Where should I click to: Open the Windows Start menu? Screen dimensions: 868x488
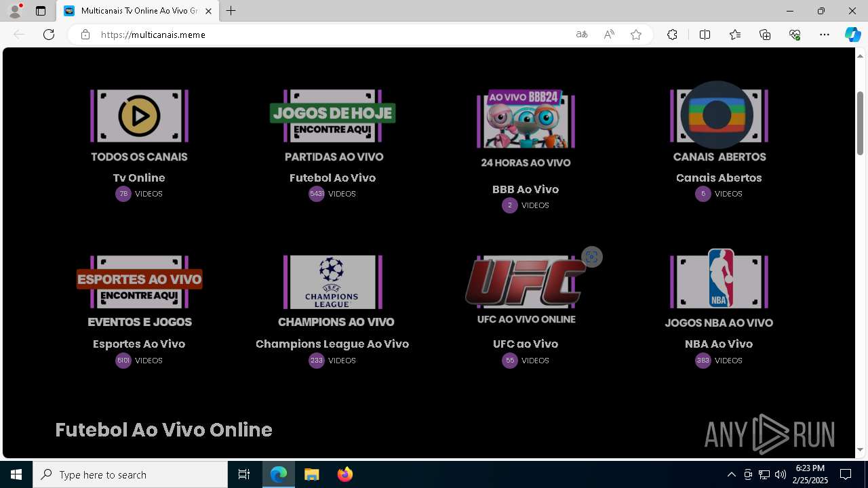(x=16, y=474)
